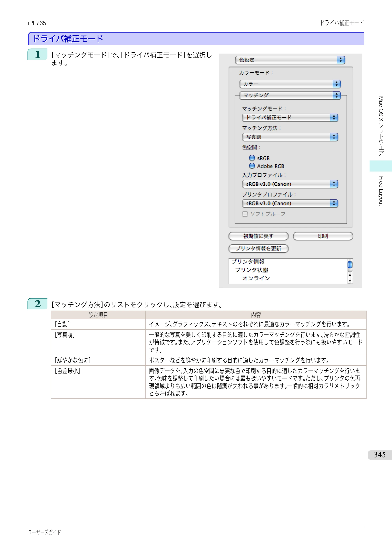This screenshot has height=555, width=392.
Task: Click the ユーザーズガイド footer text
Action: [x=44, y=532]
